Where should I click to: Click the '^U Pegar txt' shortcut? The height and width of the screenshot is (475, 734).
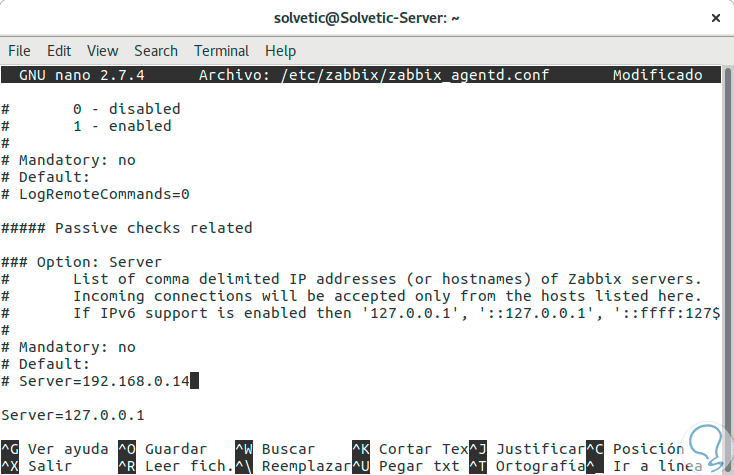[x=406, y=466]
